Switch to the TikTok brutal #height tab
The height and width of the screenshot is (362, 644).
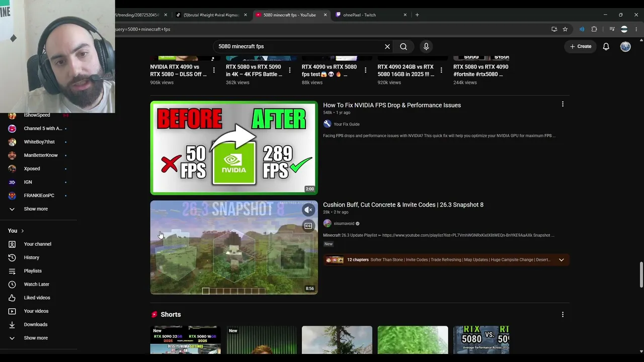pos(211,15)
